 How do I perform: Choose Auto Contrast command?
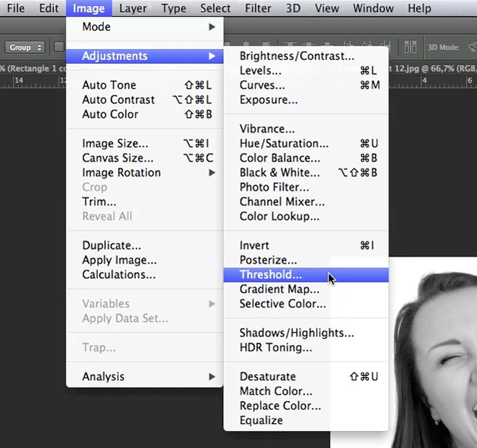[x=118, y=100]
